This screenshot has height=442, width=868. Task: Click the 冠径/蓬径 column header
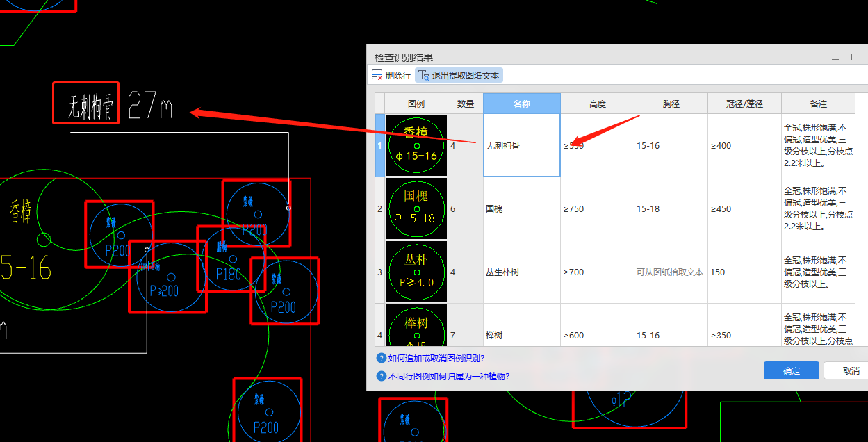click(x=744, y=104)
